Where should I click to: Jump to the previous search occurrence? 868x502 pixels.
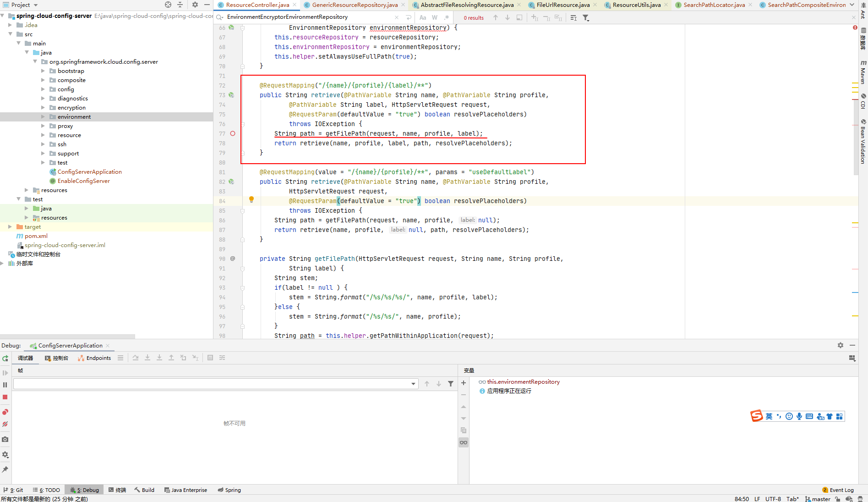point(496,17)
